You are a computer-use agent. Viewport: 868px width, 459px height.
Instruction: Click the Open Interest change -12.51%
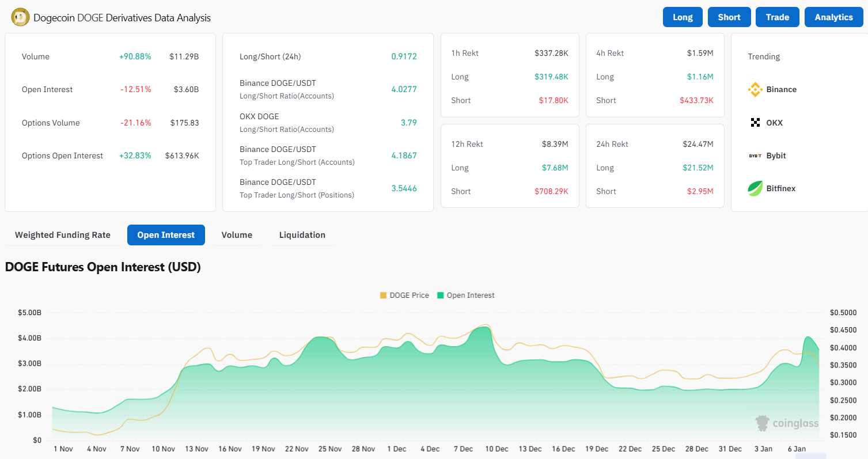(x=135, y=89)
